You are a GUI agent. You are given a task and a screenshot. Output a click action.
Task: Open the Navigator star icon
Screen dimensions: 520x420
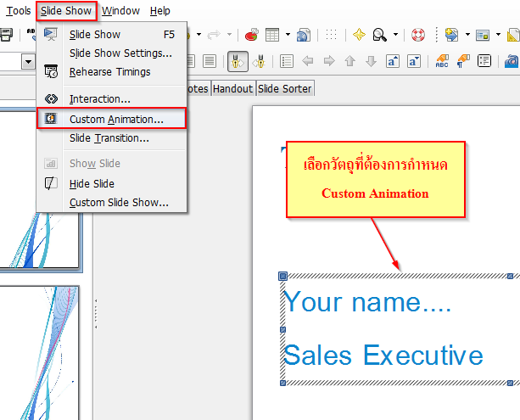point(359,35)
